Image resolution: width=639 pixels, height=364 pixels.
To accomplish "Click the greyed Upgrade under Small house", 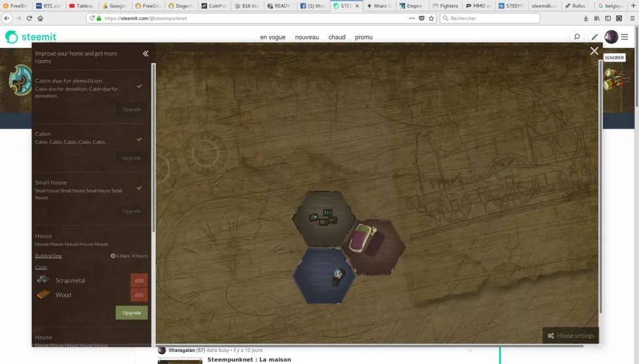I will click(x=132, y=211).
